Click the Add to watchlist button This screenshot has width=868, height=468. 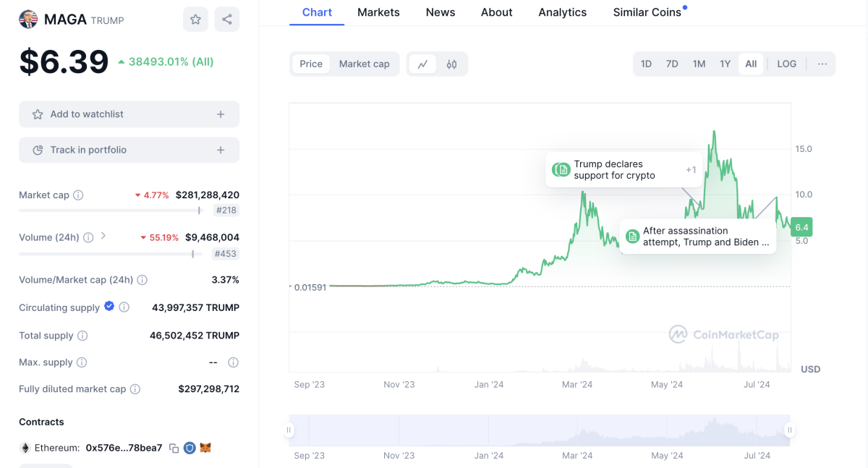[129, 114]
